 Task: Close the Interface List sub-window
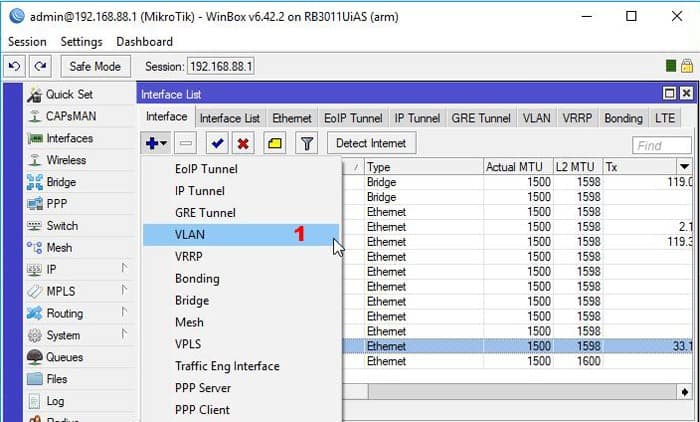point(686,93)
